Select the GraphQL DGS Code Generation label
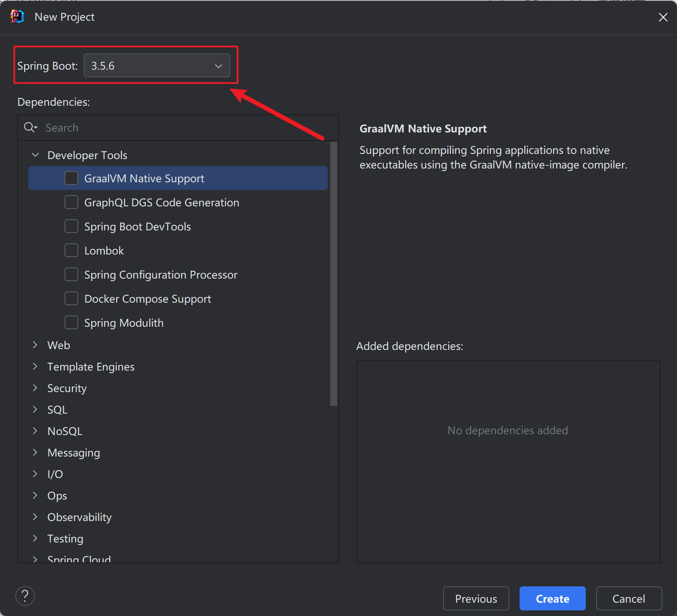The image size is (677, 616). click(162, 202)
